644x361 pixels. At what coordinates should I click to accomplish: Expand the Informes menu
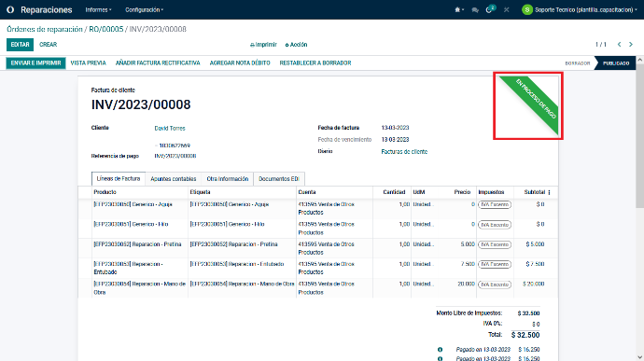[x=98, y=10]
